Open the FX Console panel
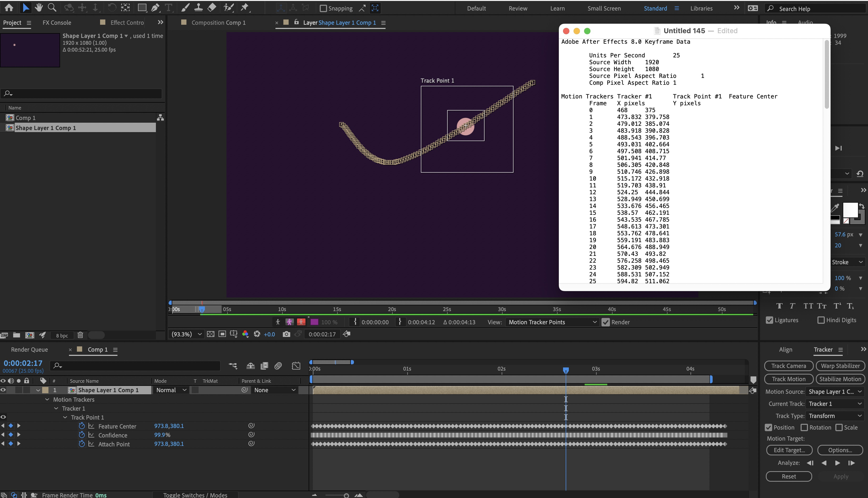This screenshot has width=868, height=498. 57,22
